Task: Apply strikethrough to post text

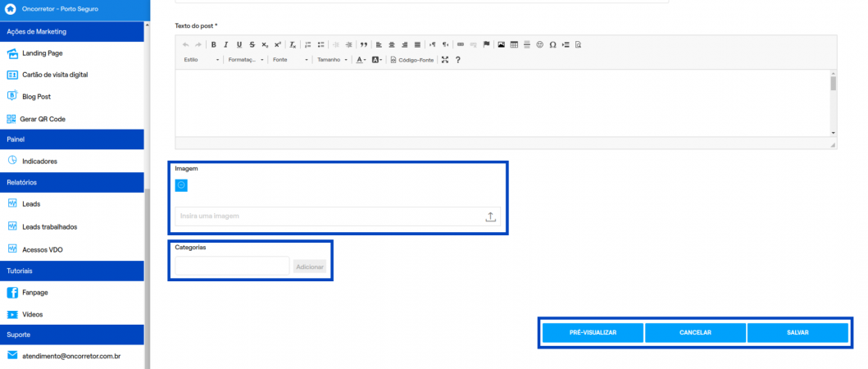Action: pos(252,45)
